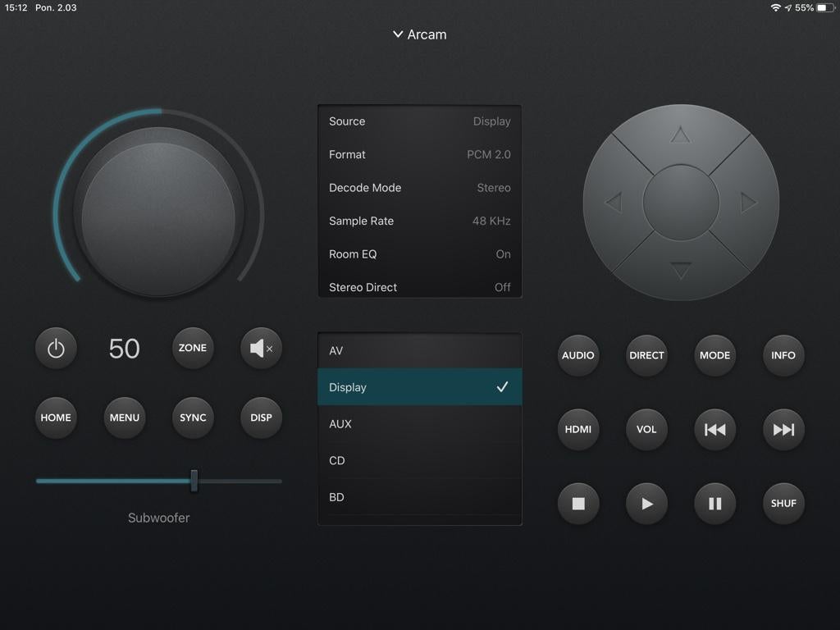Click the Subwoofer level slider handle
The width and height of the screenshot is (840, 630).
click(x=194, y=481)
